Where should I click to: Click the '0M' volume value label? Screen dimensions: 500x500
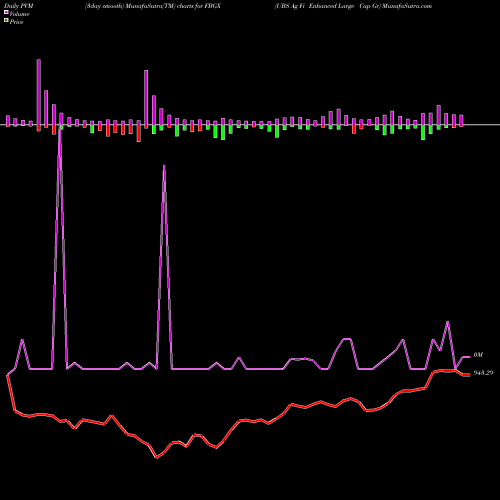coord(478,355)
